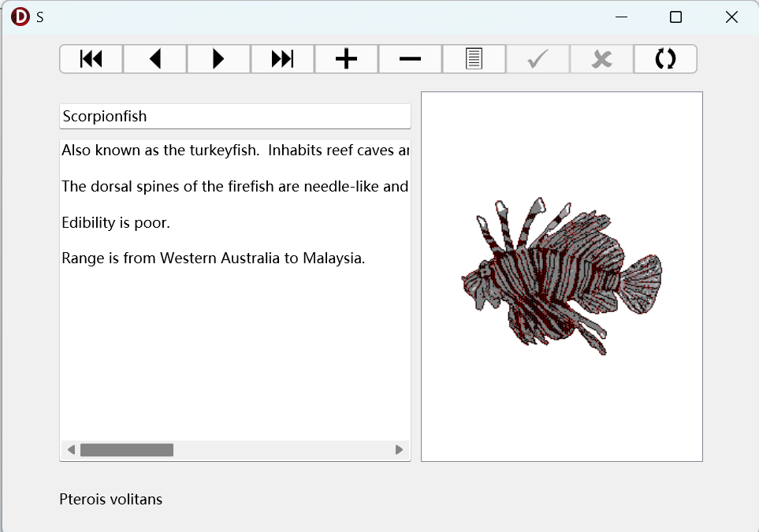
Task: Click inside the fish description memo
Action: (x=235, y=331)
